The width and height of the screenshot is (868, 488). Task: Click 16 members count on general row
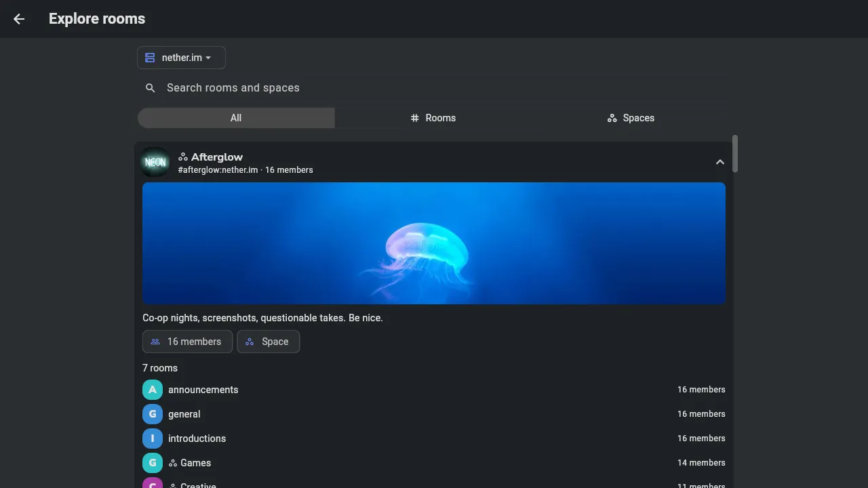701,414
